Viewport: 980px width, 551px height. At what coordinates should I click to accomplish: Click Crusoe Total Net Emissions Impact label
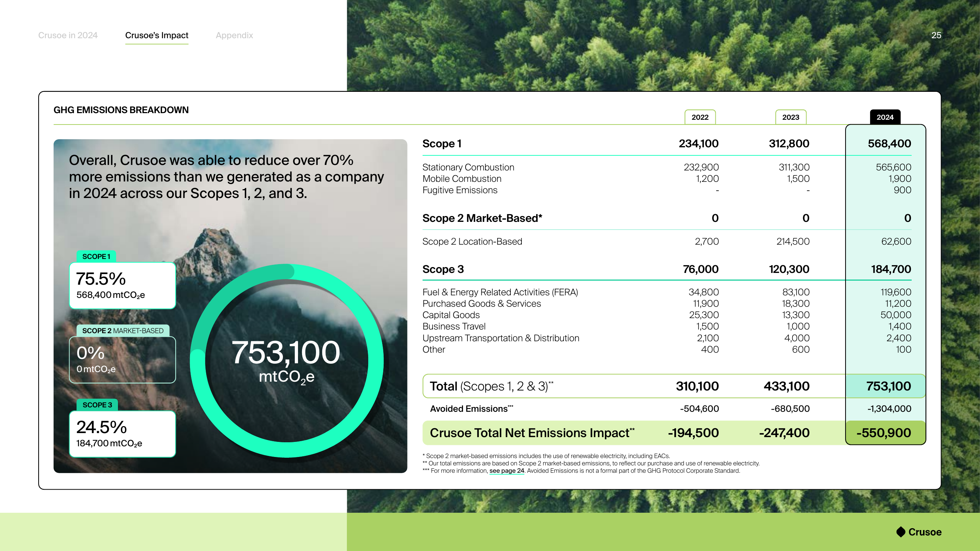tap(532, 433)
